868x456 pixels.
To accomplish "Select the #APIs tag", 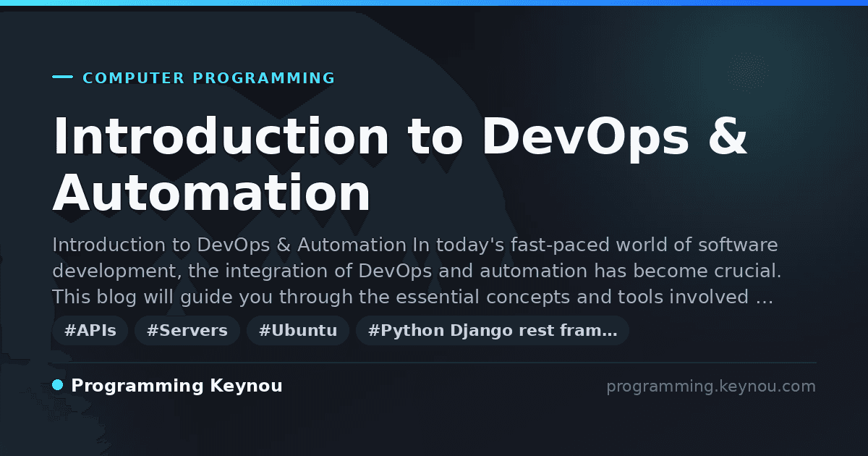I will point(90,331).
